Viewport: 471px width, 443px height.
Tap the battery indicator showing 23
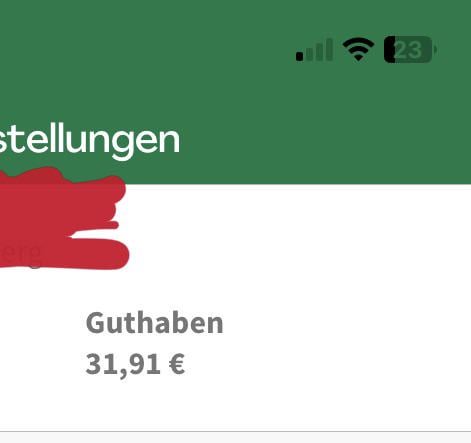click(410, 50)
